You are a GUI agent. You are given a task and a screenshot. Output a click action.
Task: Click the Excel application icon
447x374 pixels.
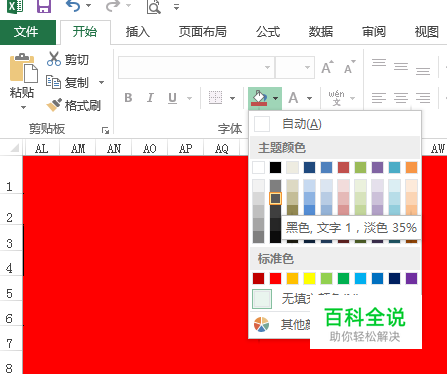(x=15, y=6)
